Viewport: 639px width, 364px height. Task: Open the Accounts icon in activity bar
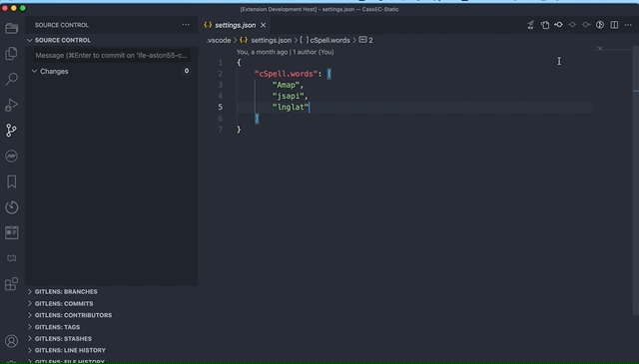pos(11,341)
